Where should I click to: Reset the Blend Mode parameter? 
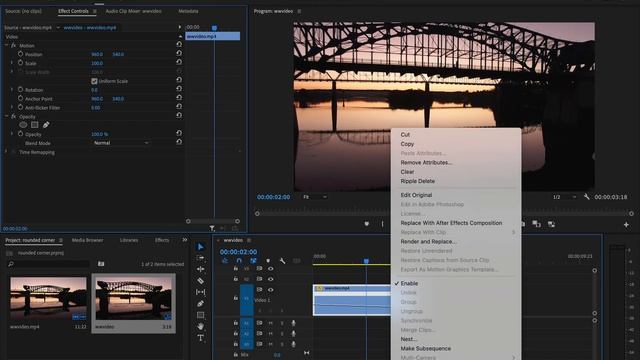pyautogui.click(x=179, y=142)
